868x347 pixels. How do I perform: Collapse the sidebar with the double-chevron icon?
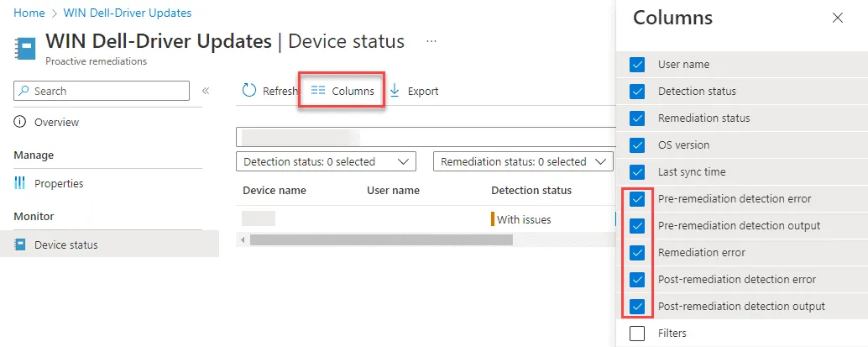(x=206, y=91)
